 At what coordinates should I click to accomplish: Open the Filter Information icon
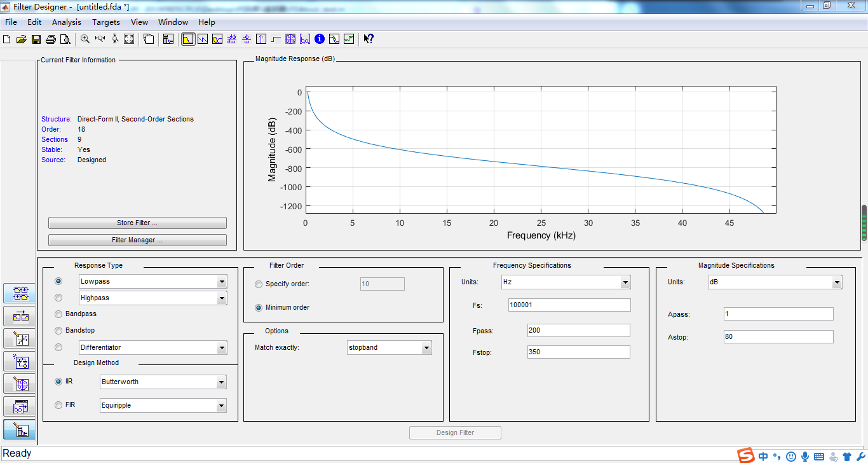pos(319,39)
